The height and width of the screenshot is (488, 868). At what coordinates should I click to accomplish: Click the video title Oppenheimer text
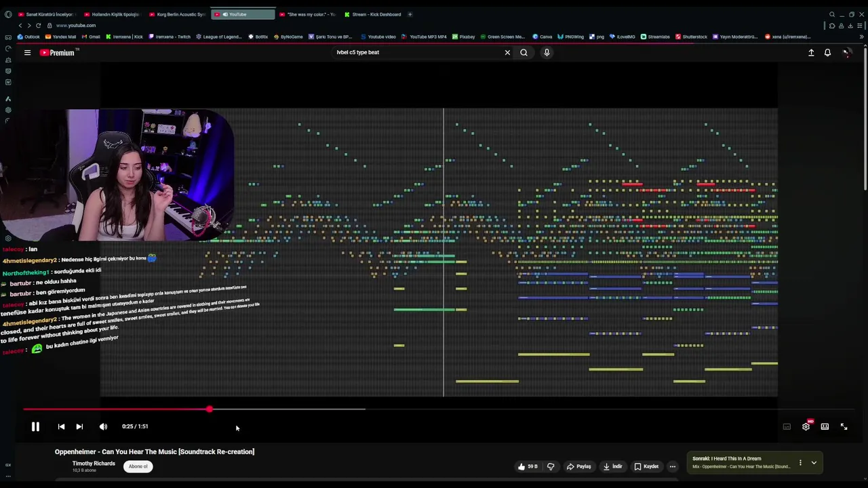coord(155,451)
